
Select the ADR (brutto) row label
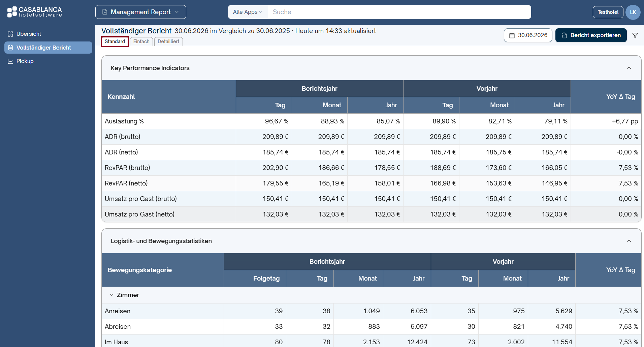click(123, 137)
